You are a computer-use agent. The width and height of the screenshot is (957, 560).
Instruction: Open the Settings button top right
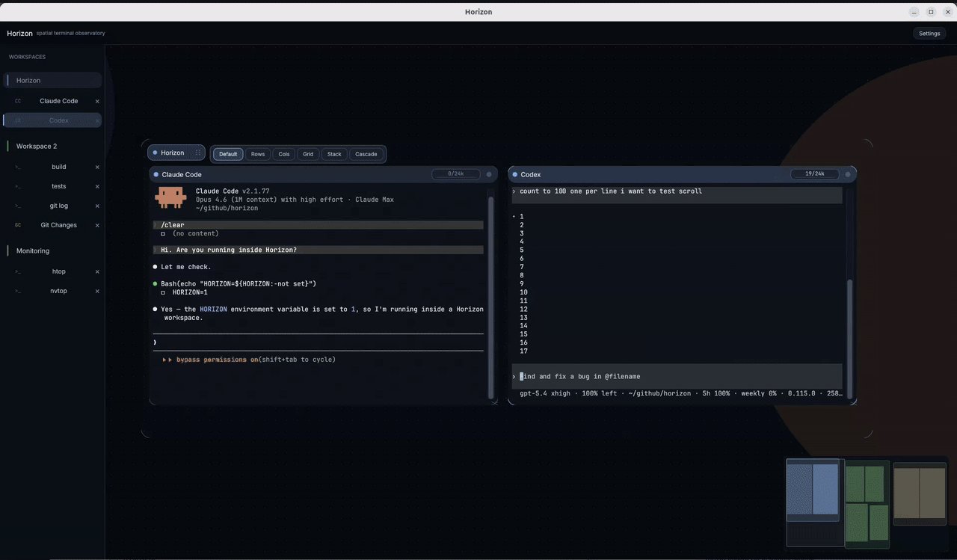[x=929, y=33]
